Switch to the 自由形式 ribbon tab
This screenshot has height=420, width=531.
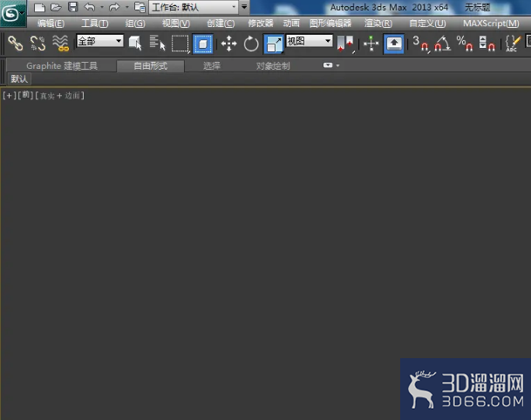151,65
